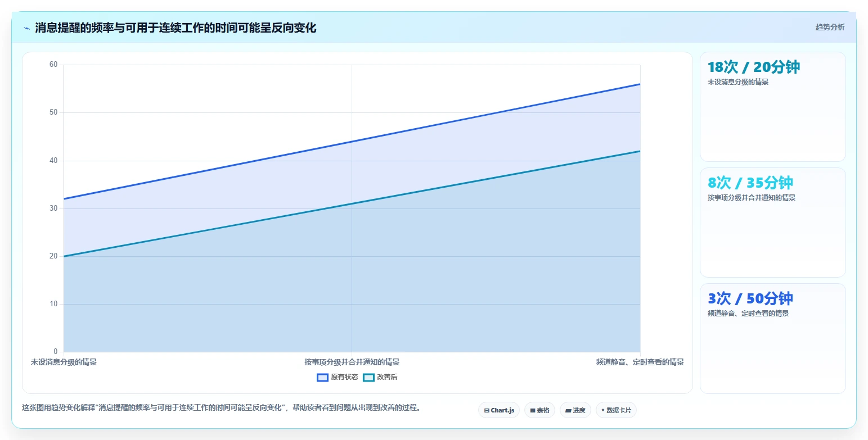Toggle the 改善后 legend item
The image size is (868, 440).
[380, 377]
